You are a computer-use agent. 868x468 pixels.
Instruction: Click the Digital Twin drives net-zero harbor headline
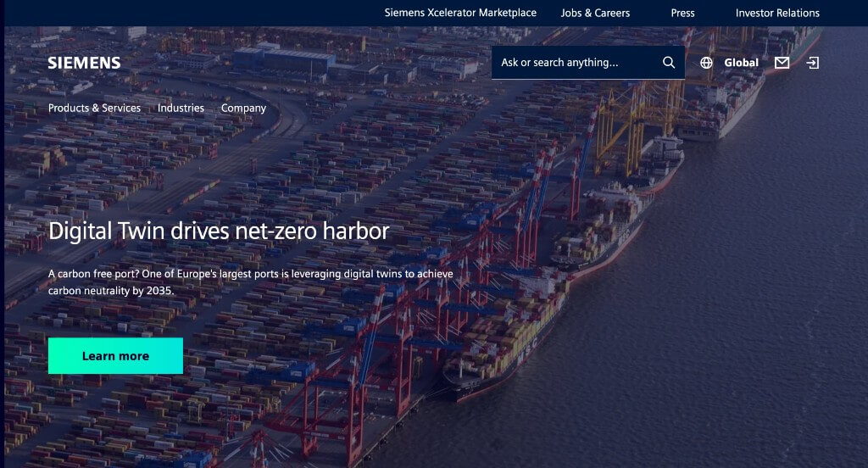coord(219,231)
